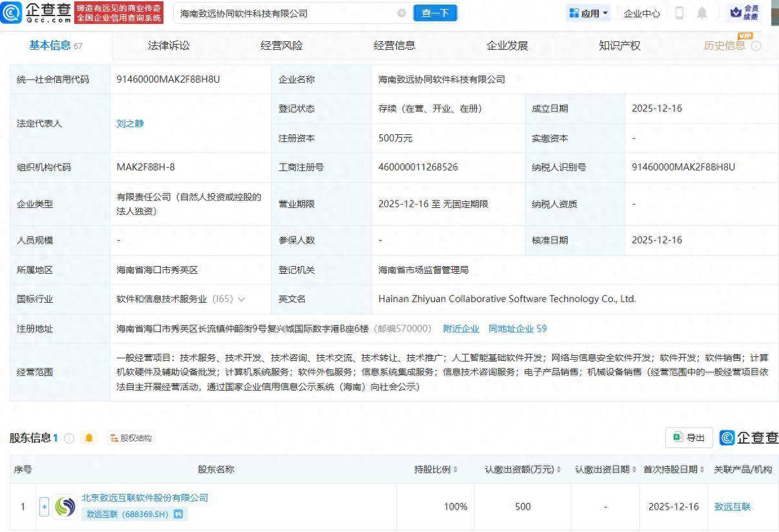Clear the search box using the X icon

(x=402, y=13)
